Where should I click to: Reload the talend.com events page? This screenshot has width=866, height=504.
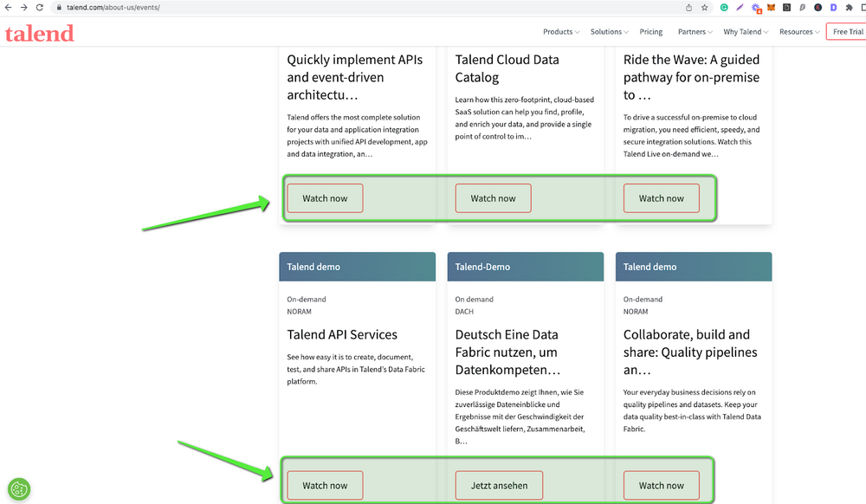(x=39, y=7)
